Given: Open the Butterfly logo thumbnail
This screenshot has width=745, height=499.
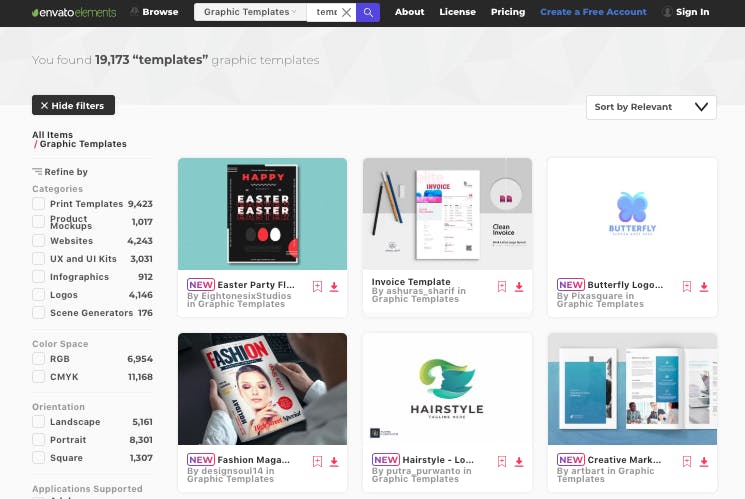Looking at the screenshot, I should (x=632, y=214).
